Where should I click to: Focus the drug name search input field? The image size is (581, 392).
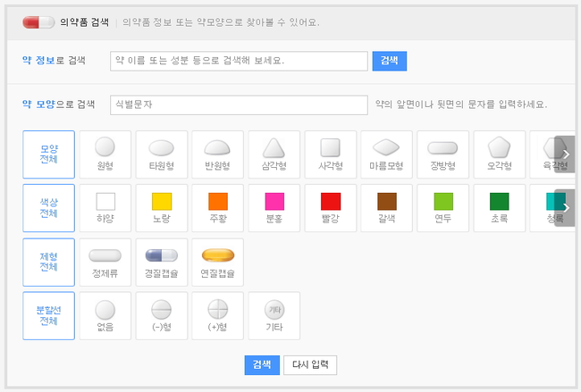point(239,61)
